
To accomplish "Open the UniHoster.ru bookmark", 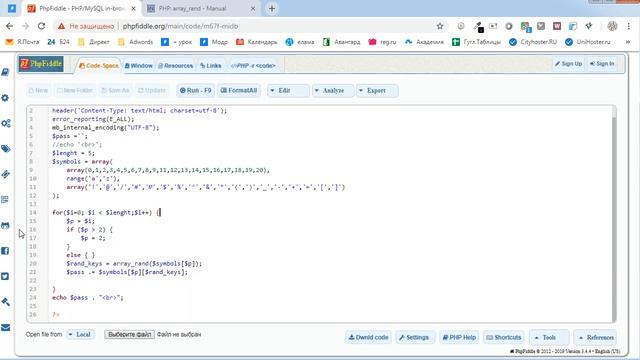I will coord(588,42).
